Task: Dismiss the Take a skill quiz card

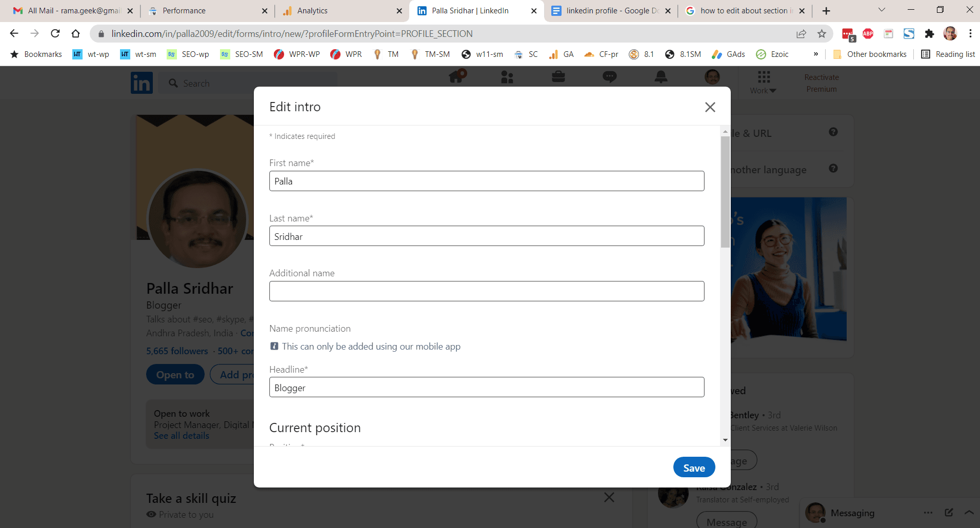Action: [x=609, y=497]
